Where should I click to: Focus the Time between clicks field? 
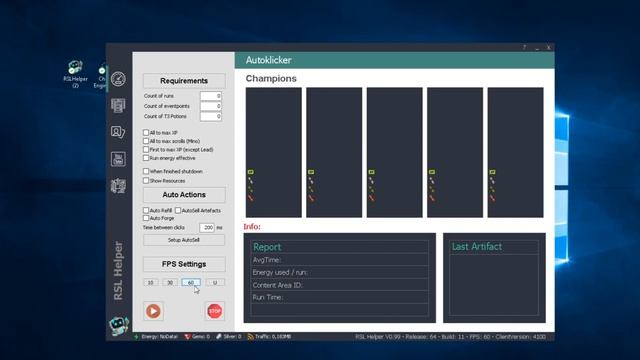(x=207, y=227)
